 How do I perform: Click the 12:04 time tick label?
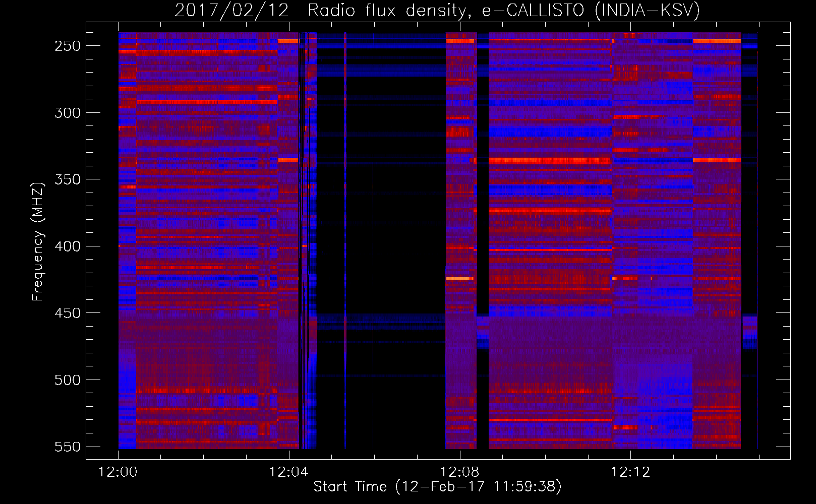[288, 472]
